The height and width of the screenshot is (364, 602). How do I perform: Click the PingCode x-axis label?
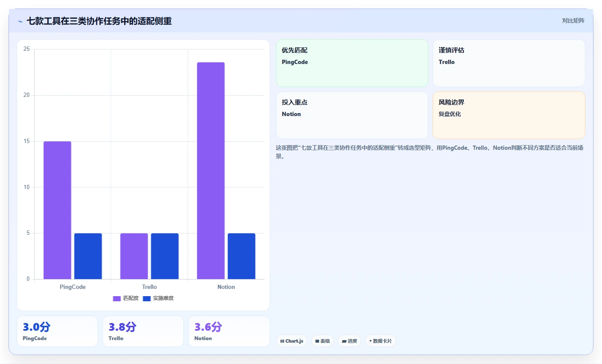[x=73, y=287]
